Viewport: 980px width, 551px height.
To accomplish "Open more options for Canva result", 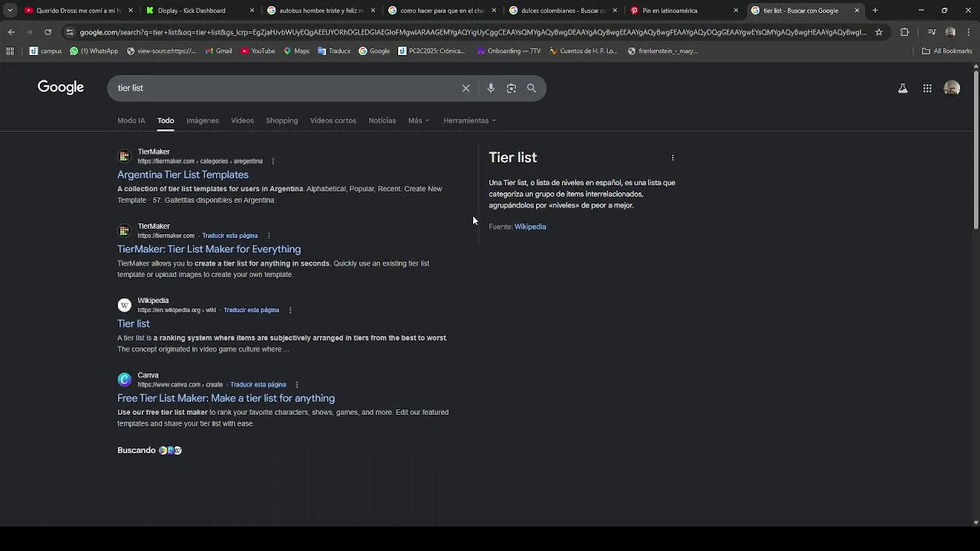I will pyautogui.click(x=297, y=385).
